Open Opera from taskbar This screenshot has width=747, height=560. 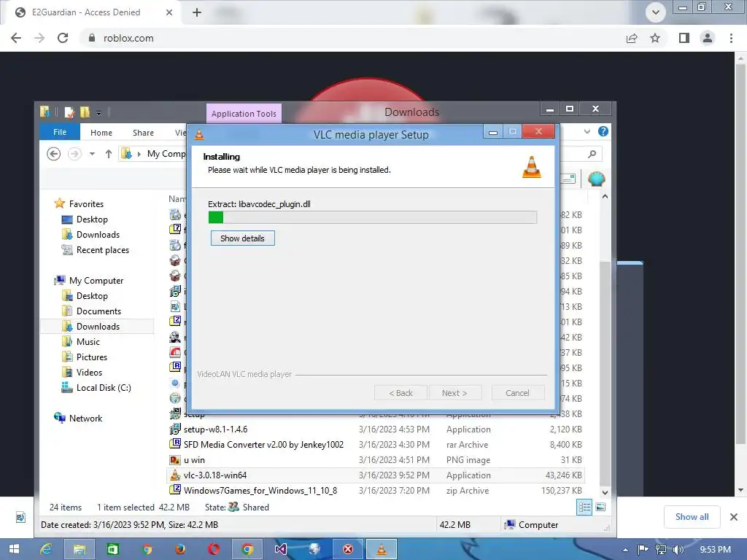coord(214,550)
